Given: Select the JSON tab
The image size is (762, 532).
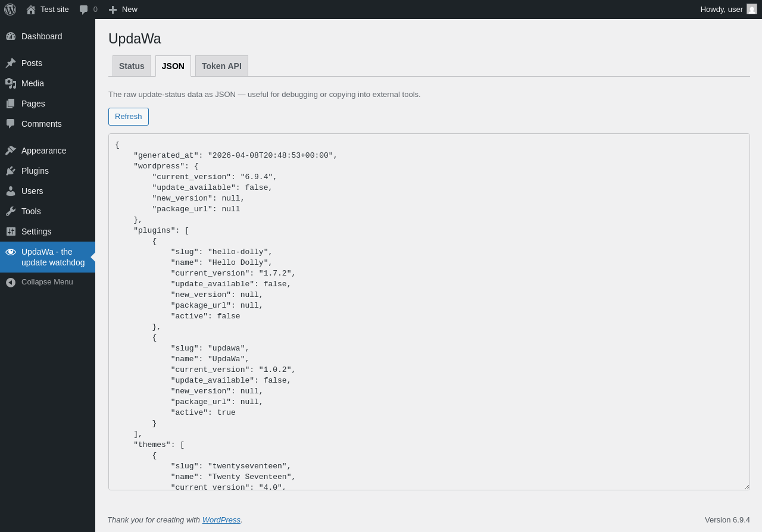Looking at the screenshot, I should 173,66.
